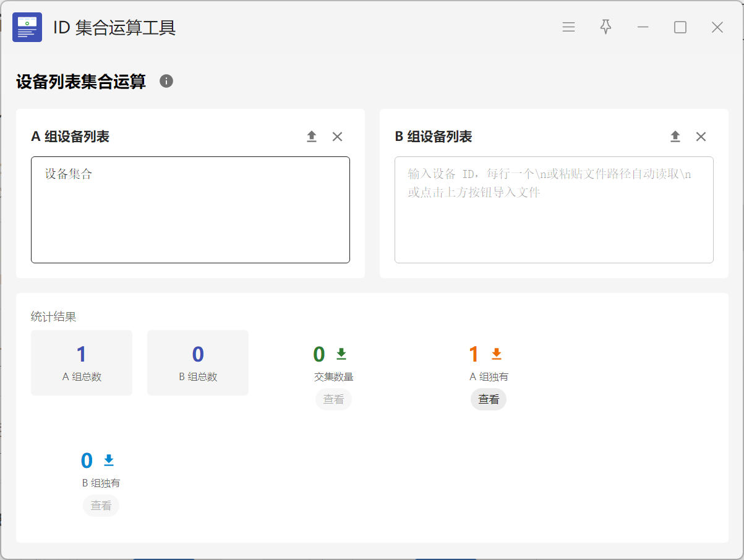Select the B 组总数 statistic card
This screenshot has width=744, height=560.
[198, 363]
